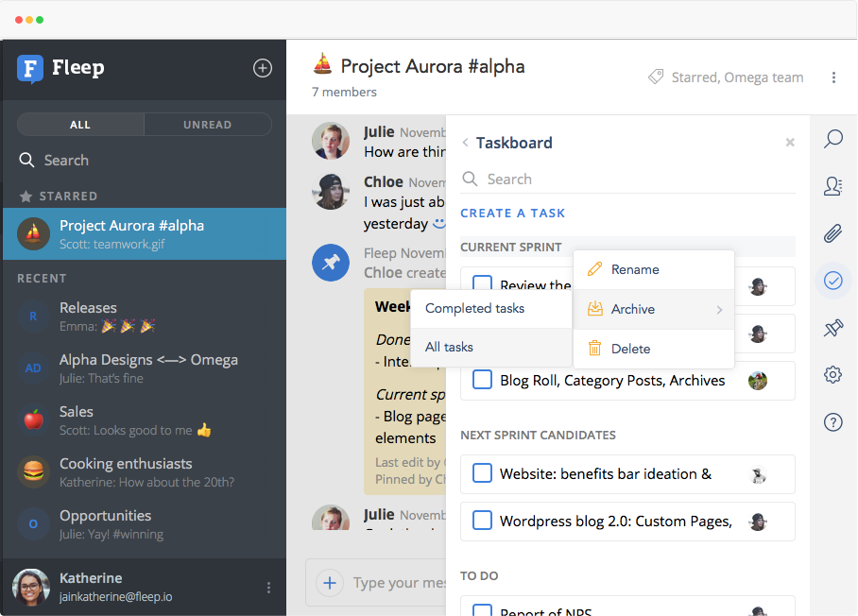Open the Alpha Designs <—> Omega conversation
Image resolution: width=858 pixels, height=616 pixels.
(145, 368)
